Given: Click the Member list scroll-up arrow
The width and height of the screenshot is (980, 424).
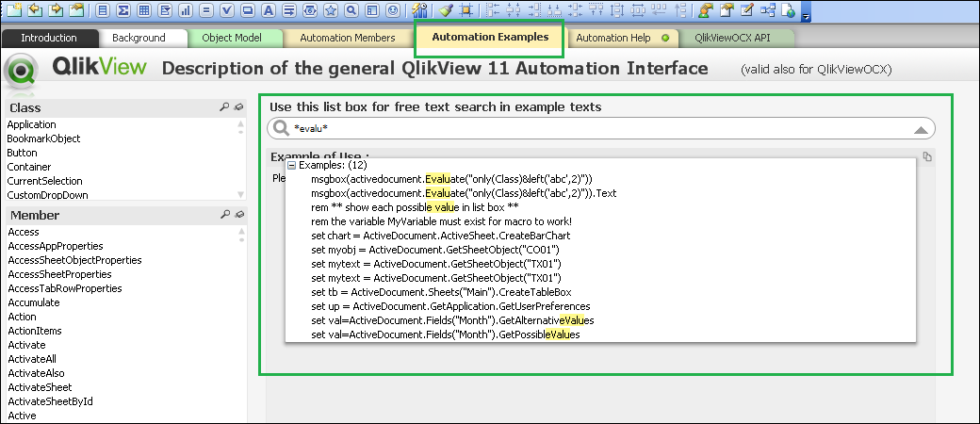Looking at the screenshot, I should tap(241, 230).
